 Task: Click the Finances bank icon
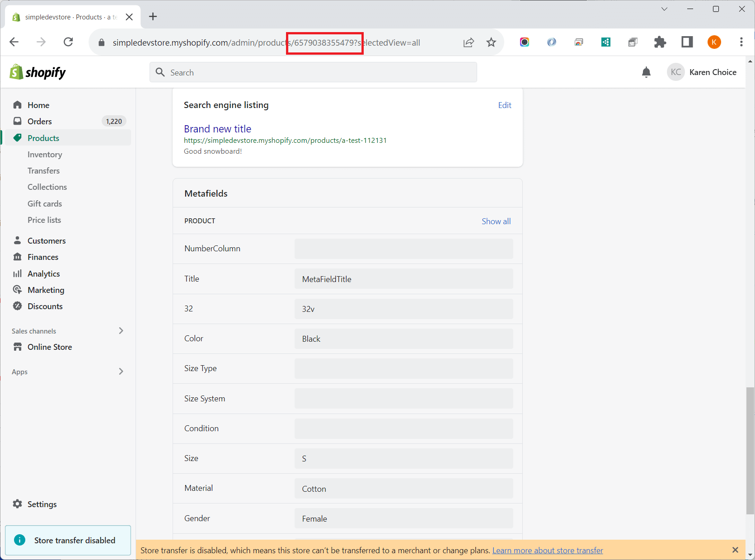18,257
